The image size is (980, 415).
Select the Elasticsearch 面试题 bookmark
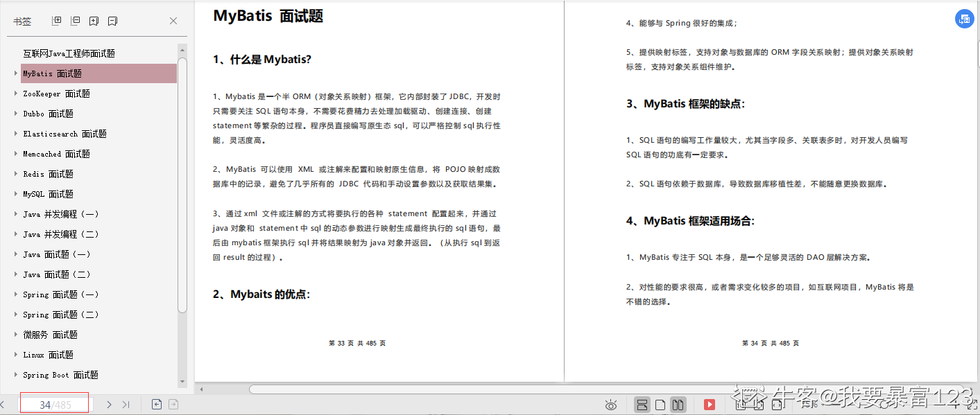coord(65,134)
